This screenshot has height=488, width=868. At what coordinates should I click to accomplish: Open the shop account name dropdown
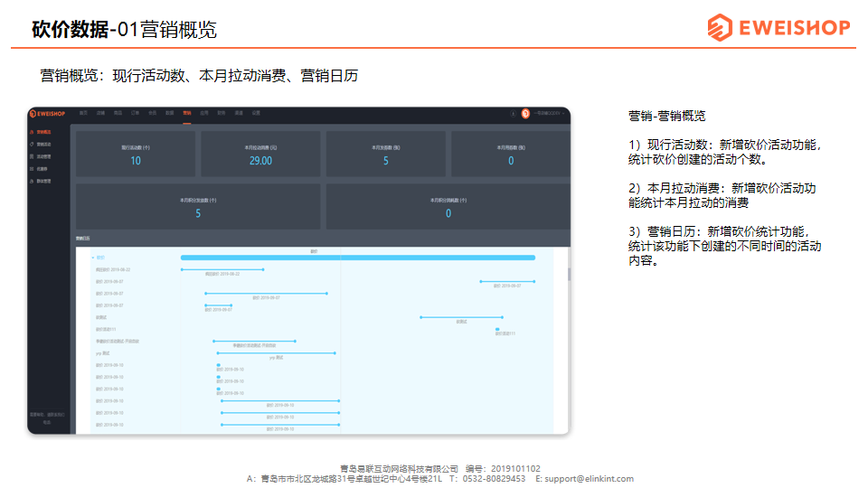(x=550, y=114)
